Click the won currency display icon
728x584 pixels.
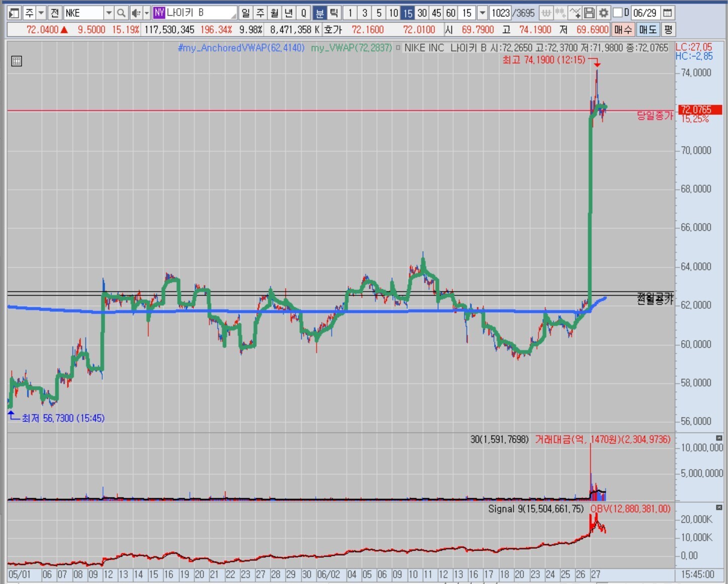pyautogui.click(x=546, y=13)
